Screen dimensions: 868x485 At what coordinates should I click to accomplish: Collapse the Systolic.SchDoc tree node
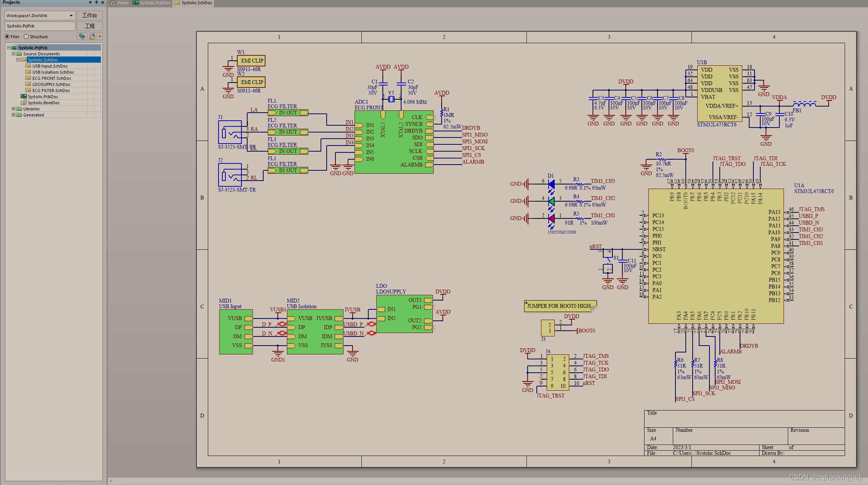(x=18, y=60)
